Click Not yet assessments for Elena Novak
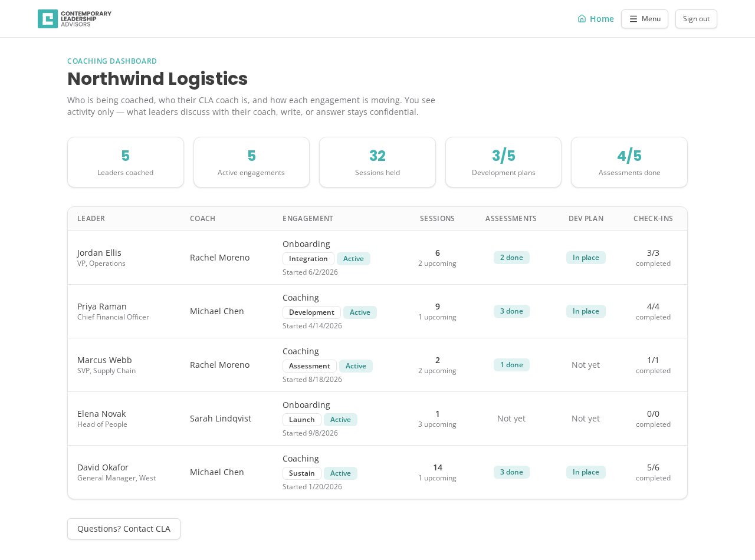This screenshot has height=560, width=755. [511, 419]
